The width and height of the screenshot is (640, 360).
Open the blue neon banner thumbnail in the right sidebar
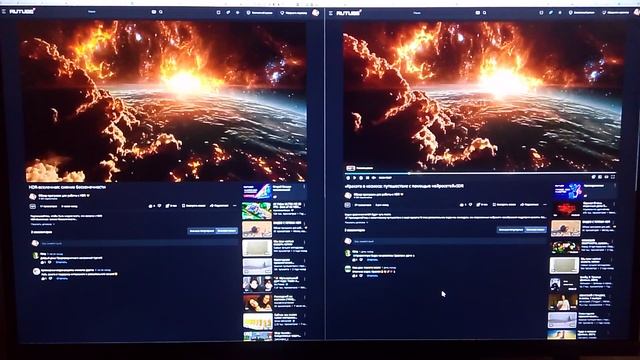point(568,191)
